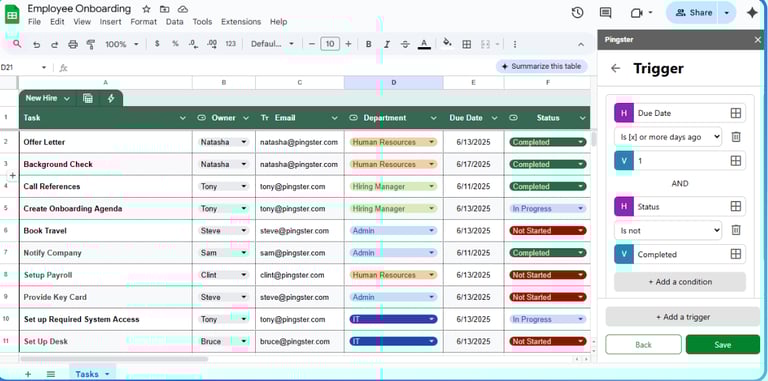Open the 'Is [x] or more days ago' dropdown
The height and width of the screenshot is (381, 768).
(668, 137)
